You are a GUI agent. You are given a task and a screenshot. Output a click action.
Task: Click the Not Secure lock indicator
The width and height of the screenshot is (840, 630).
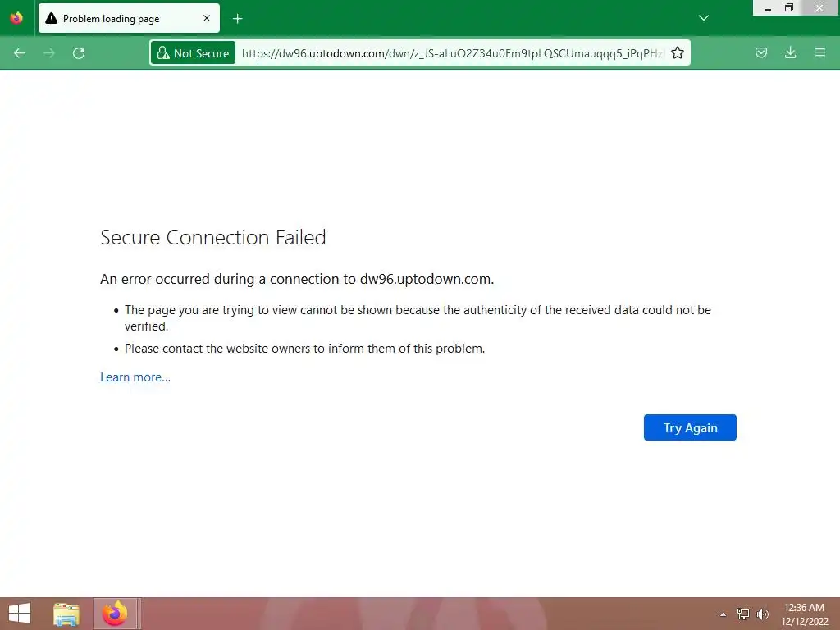pyautogui.click(x=194, y=53)
